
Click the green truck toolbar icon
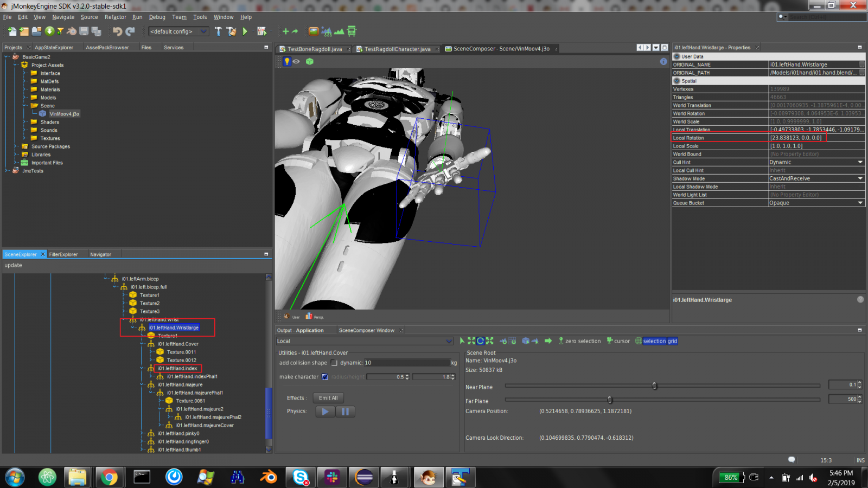point(352,31)
